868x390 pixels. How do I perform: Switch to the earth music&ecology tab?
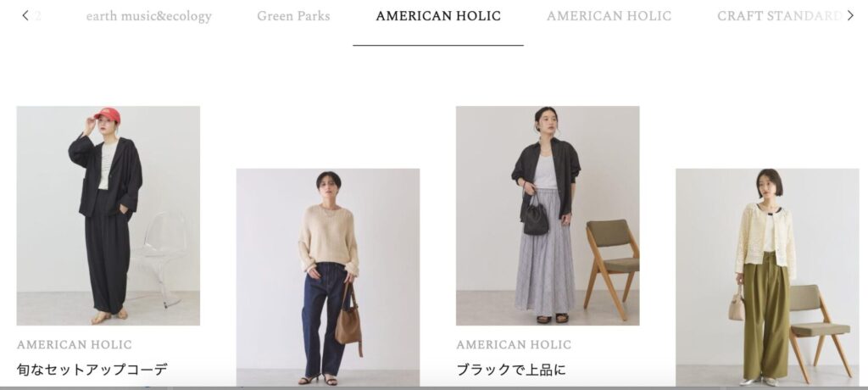coord(149,16)
